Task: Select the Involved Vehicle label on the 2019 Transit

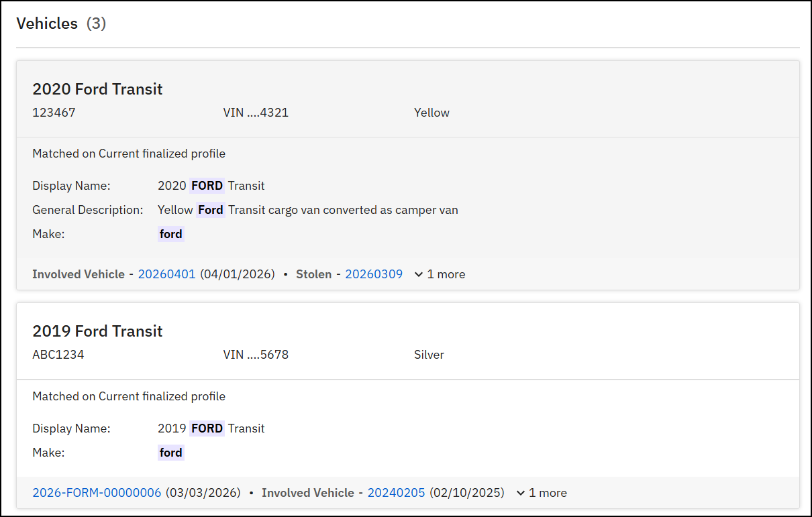Action: point(308,492)
